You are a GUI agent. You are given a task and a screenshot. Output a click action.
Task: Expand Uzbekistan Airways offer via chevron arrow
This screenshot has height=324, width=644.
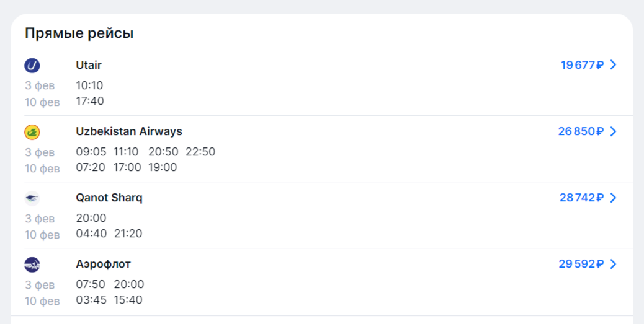[x=613, y=131]
